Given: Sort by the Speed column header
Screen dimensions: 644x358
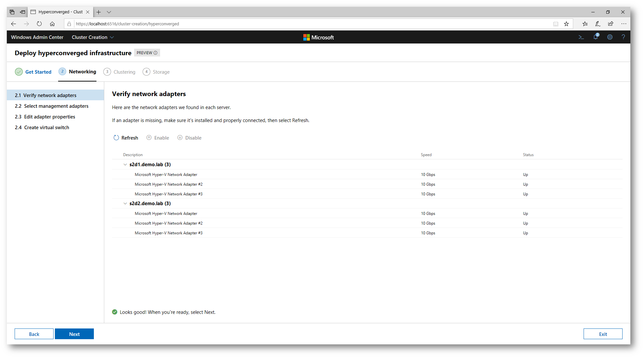Looking at the screenshot, I should pyautogui.click(x=426, y=155).
